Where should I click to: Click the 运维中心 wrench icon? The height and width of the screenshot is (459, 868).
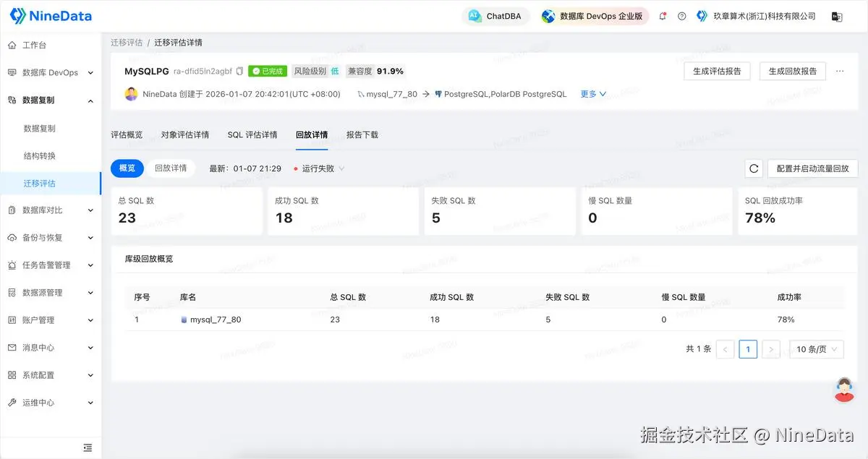12,403
